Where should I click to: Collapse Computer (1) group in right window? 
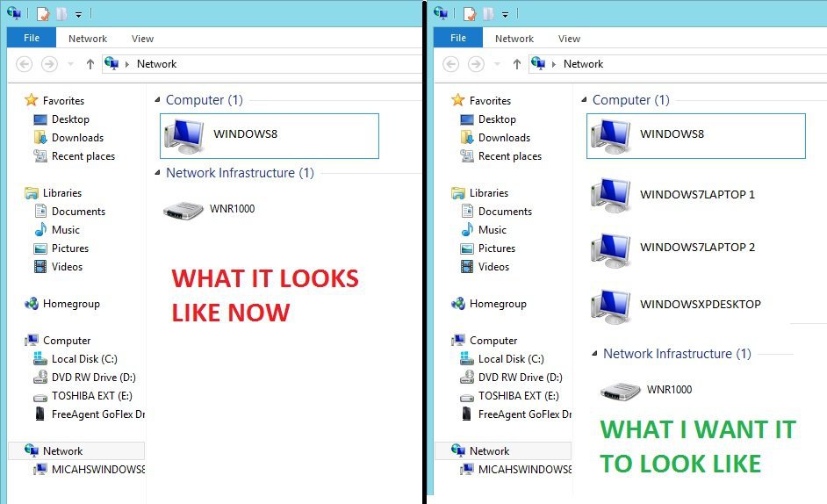tap(584, 100)
